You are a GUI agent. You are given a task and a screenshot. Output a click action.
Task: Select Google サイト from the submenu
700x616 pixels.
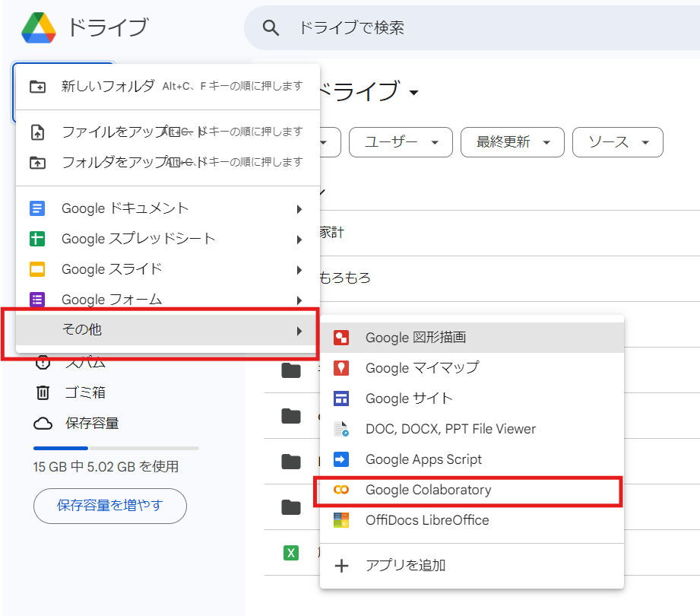point(472,398)
